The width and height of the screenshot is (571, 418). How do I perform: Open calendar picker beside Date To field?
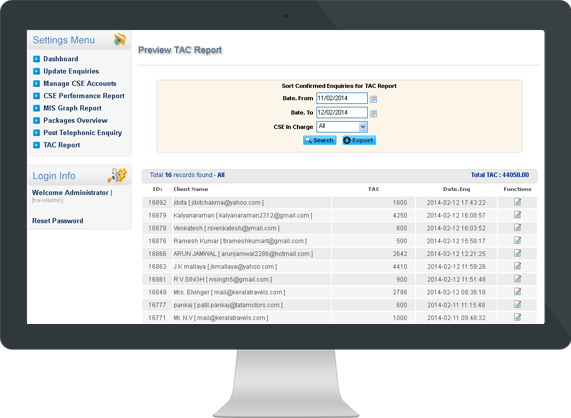click(373, 113)
